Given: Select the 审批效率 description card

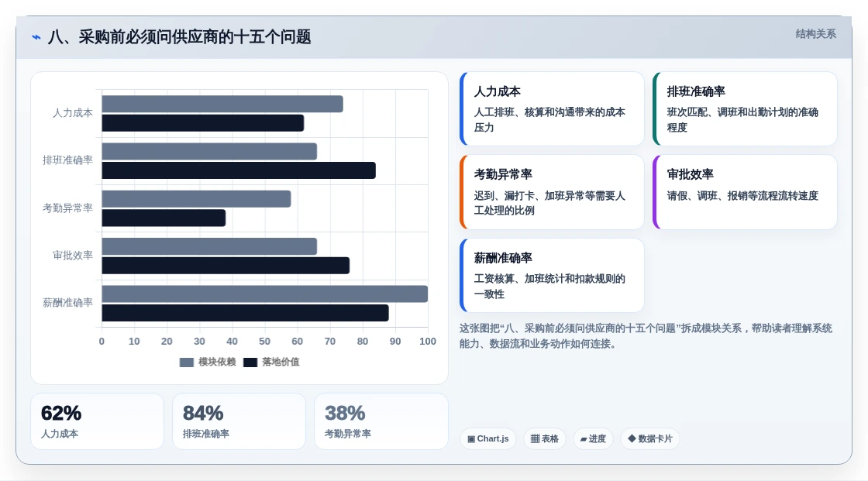Looking at the screenshot, I should tap(745, 192).
